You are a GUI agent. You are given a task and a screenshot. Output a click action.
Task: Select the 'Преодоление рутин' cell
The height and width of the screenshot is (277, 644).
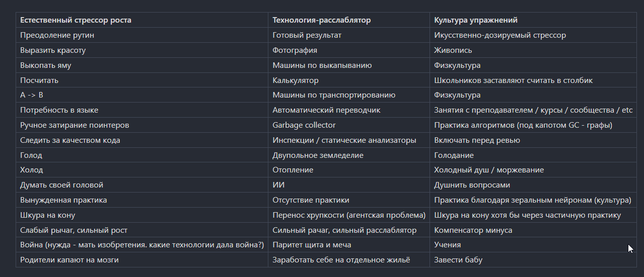(x=57, y=35)
